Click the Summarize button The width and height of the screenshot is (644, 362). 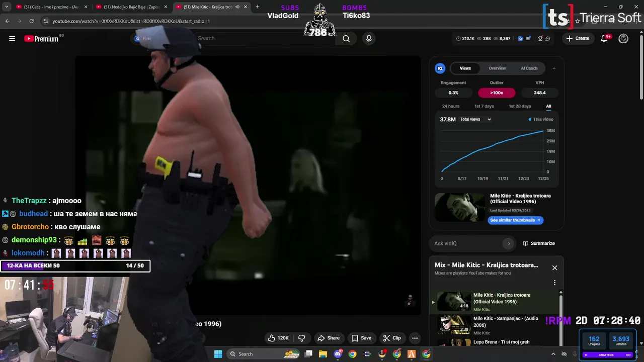tap(538, 243)
